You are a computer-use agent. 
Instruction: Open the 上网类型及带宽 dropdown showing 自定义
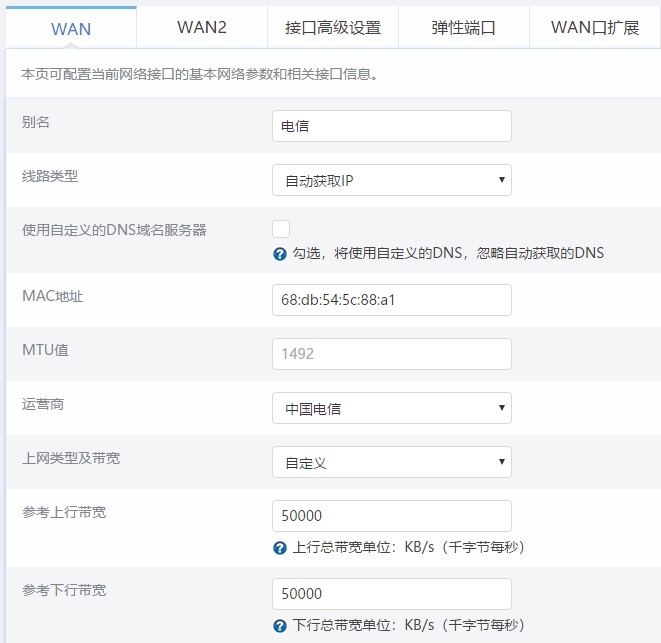pos(391,462)
